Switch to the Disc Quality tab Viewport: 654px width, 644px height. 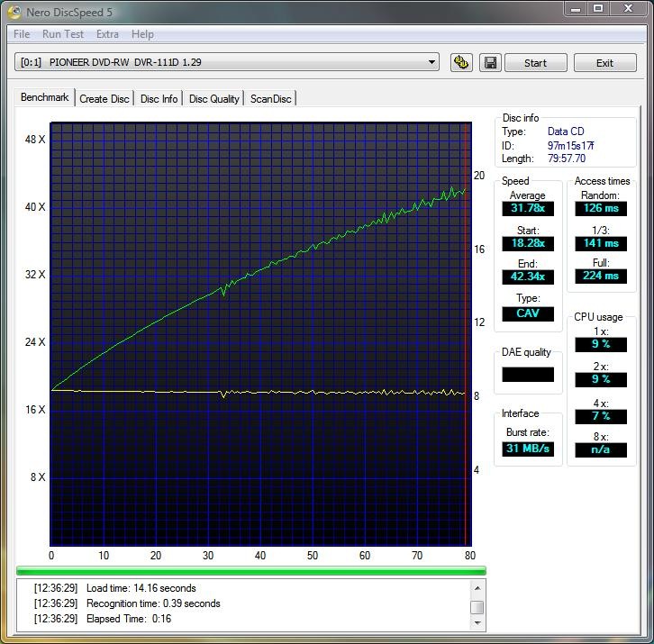[x=213, y=99]
